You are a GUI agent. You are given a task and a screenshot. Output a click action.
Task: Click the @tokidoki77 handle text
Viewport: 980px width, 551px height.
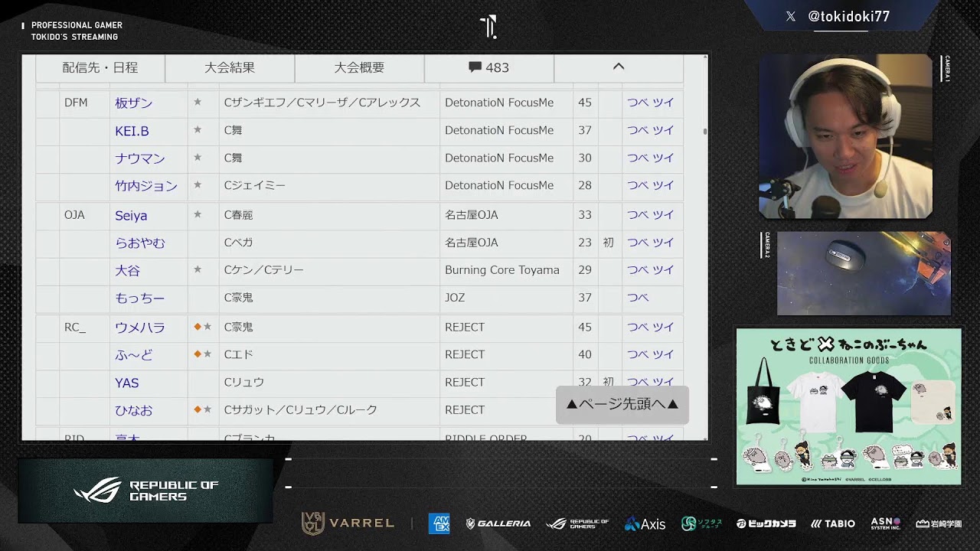coord(849,16)
